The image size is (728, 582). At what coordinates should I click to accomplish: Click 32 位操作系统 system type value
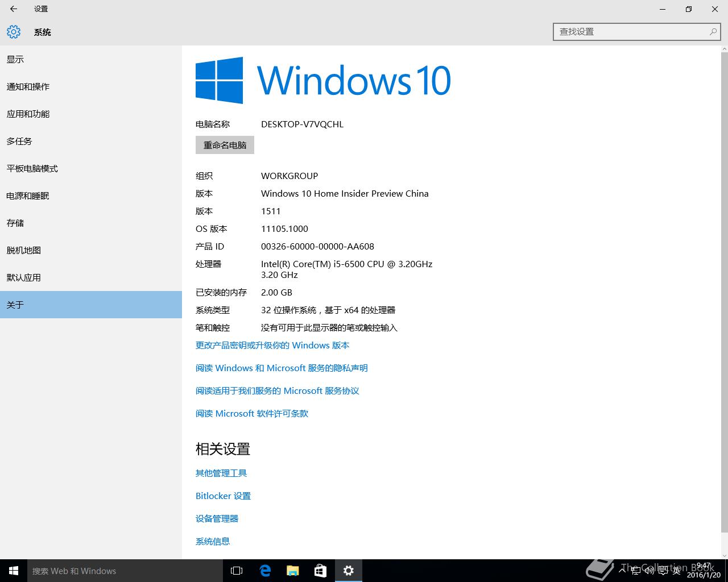click(x=328, y=310)
